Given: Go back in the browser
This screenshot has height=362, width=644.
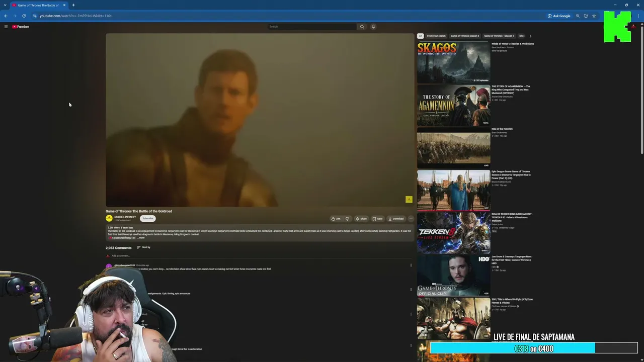Looking at the screenshot, I should point(6,16).
